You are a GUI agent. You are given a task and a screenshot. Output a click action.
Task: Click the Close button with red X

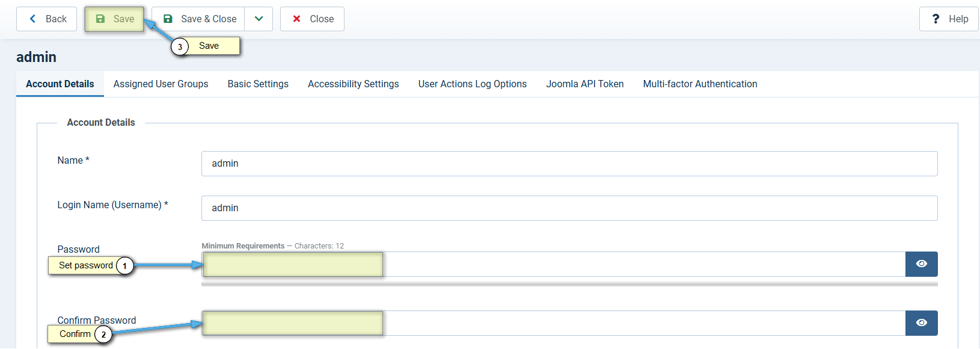[x=312, y=19]
